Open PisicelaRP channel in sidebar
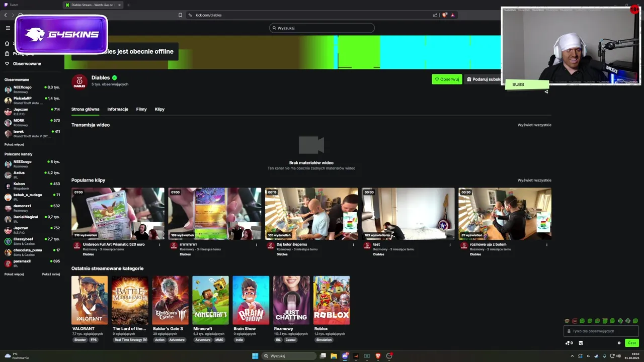The height and width of the screenshot is (362, 644). point(32,101)
